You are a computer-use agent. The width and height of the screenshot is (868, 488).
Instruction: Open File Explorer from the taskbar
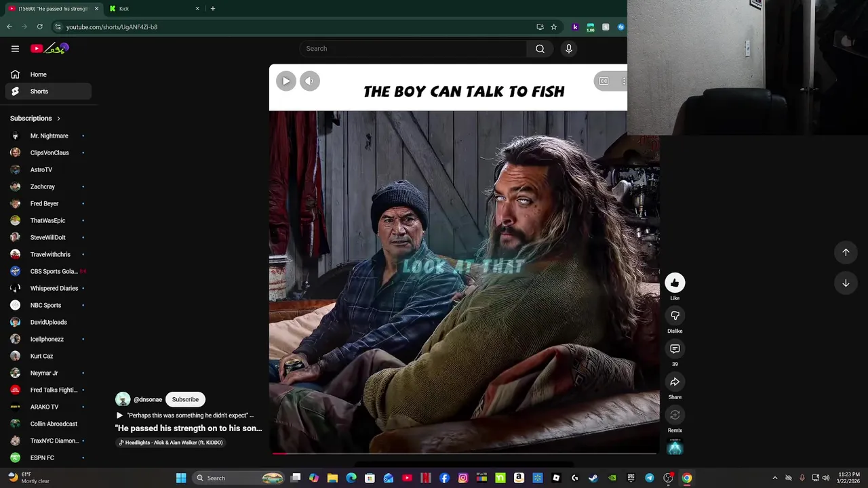pos(332,478)
